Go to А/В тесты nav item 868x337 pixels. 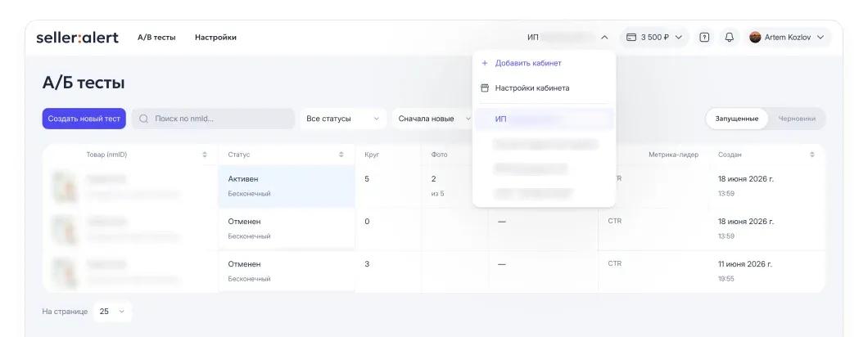(156, 38)
